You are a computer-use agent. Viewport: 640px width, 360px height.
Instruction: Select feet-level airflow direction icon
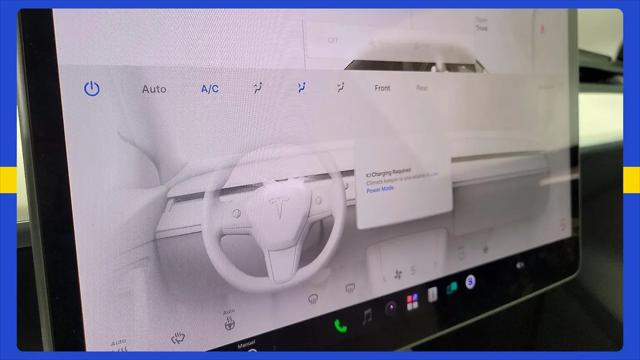340,87
